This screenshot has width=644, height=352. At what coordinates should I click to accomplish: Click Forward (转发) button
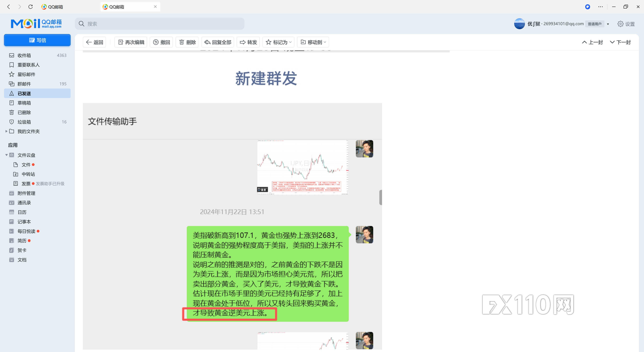(248, 42)
